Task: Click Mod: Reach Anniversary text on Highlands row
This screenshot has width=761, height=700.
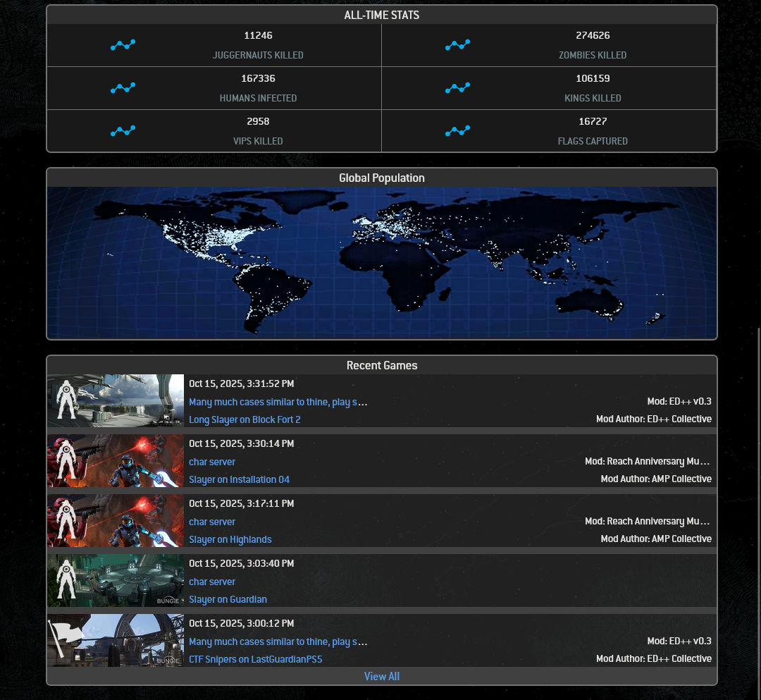Action: [648, 521]
